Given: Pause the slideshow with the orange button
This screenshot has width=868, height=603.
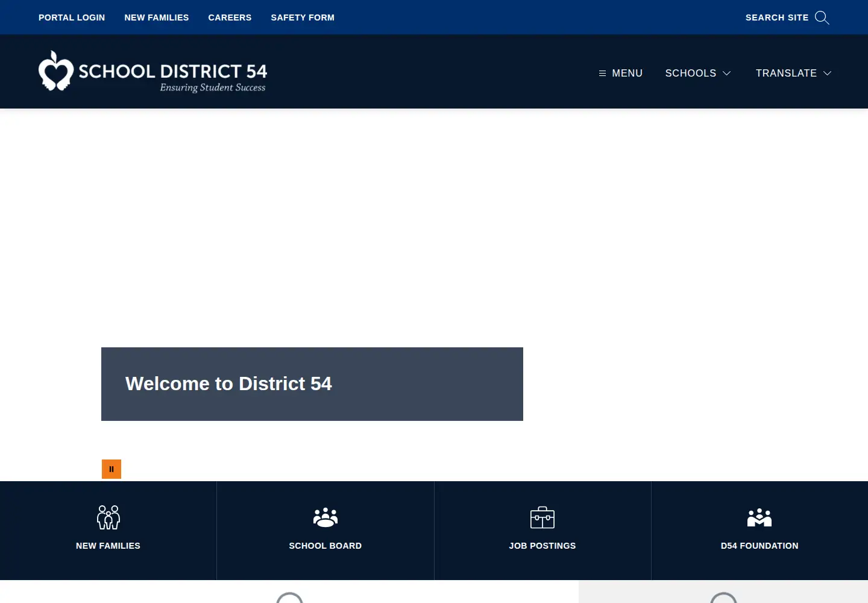Looking at the screenshot, I should click(112, 469).
